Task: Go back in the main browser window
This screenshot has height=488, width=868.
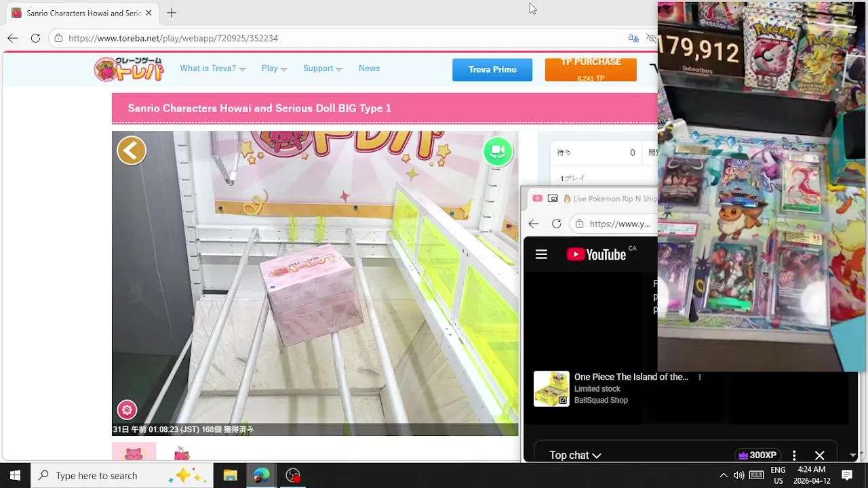Action: click(13, 38)
